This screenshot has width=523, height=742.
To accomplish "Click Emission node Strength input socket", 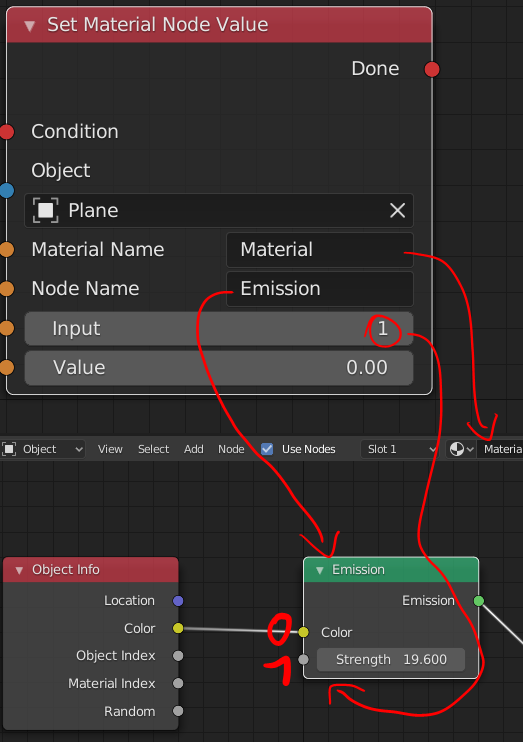I will click(x=303, y=659).
